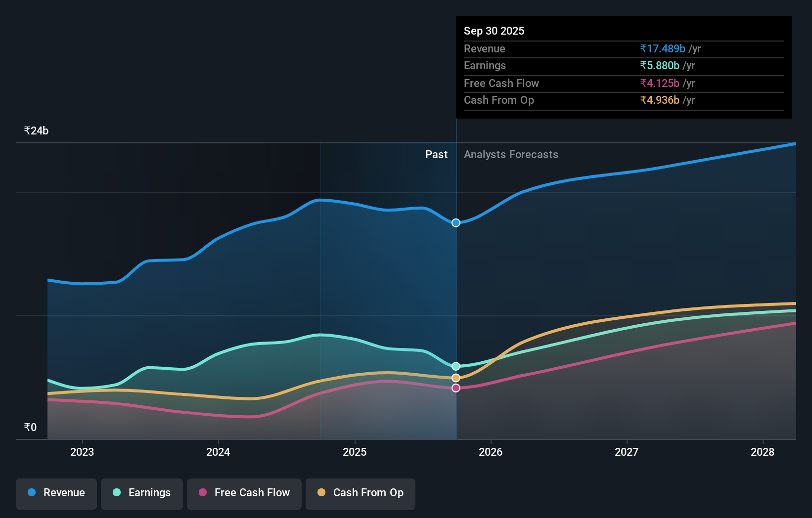The height and width of the screenshot is (518, 812).
Task: Click the orange Cash From Op legend dot
Action: pyautogui.click(x=322, y=493)
